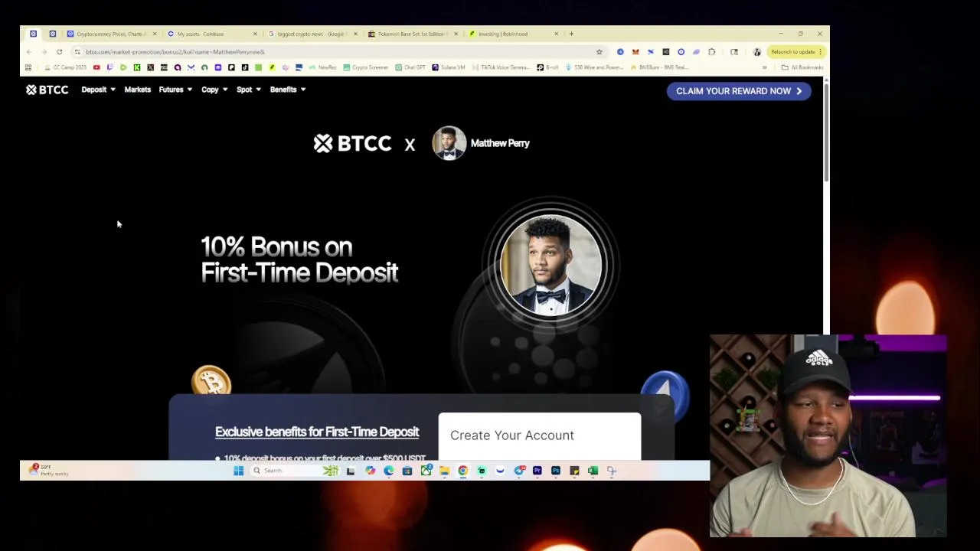Show more bookmarks with the overflow chevron

764,67
